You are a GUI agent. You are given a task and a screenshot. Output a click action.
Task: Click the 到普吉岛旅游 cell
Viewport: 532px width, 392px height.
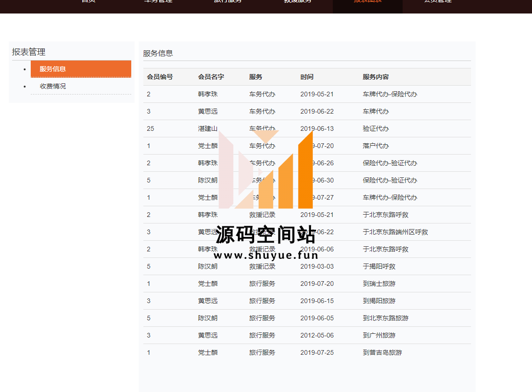[x=383, y=352]
